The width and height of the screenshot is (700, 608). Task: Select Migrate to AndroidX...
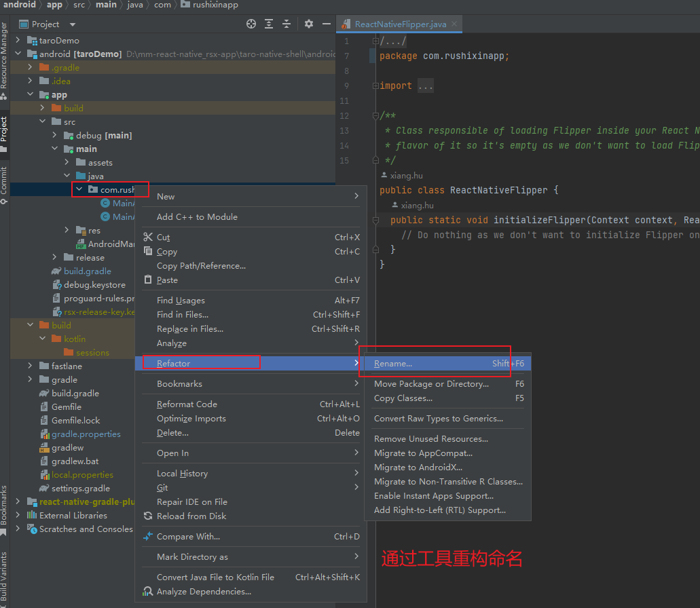tap(447, 467)
